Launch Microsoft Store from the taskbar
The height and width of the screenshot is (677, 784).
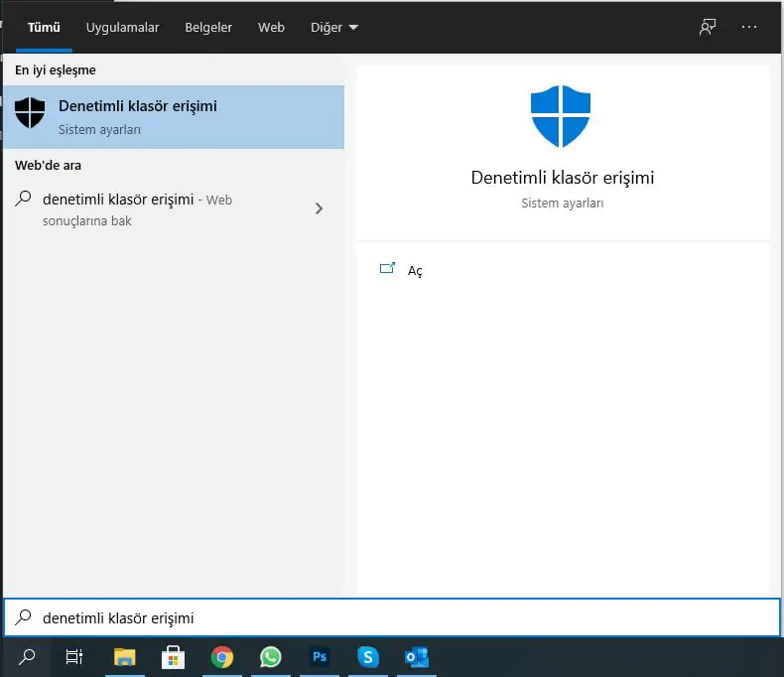tap(174, 657)
